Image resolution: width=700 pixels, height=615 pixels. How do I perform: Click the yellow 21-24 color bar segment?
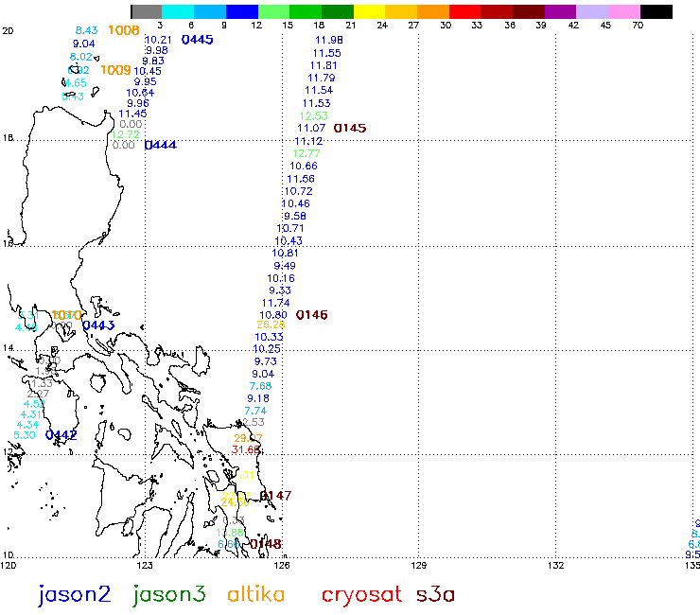click(369, 11)
